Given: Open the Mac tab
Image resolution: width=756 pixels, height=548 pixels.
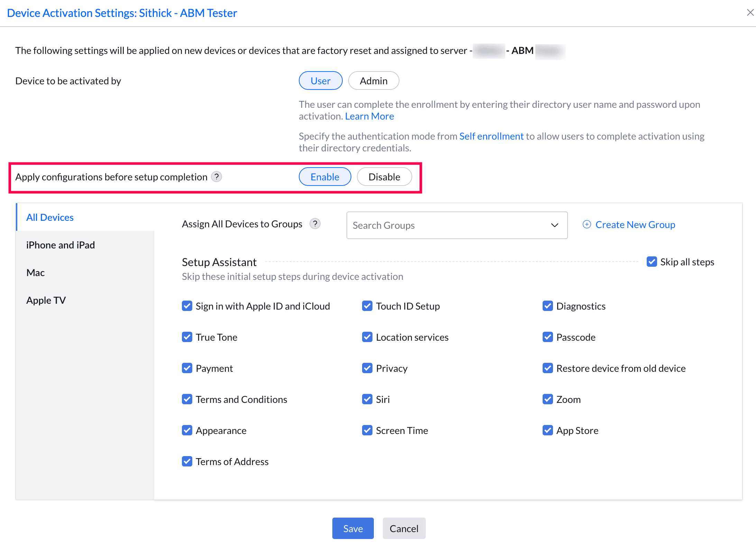Looking at the screenshot, I should coord(36,273).
